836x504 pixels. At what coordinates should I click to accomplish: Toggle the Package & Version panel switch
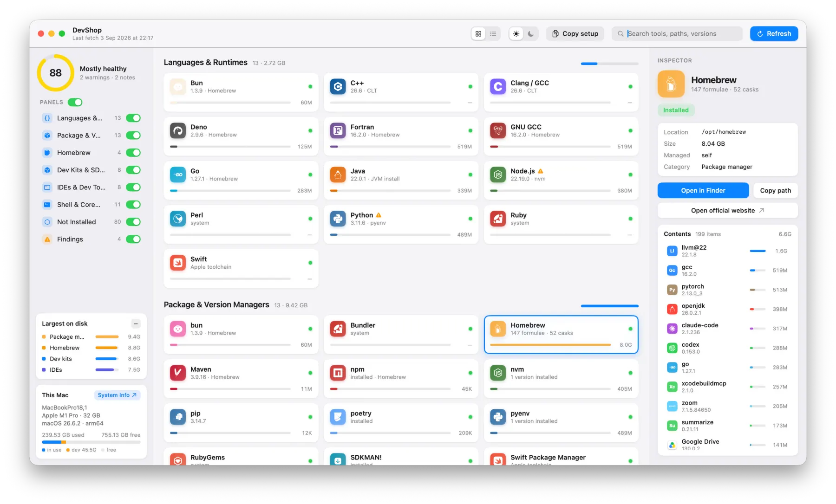click(133, 136)
